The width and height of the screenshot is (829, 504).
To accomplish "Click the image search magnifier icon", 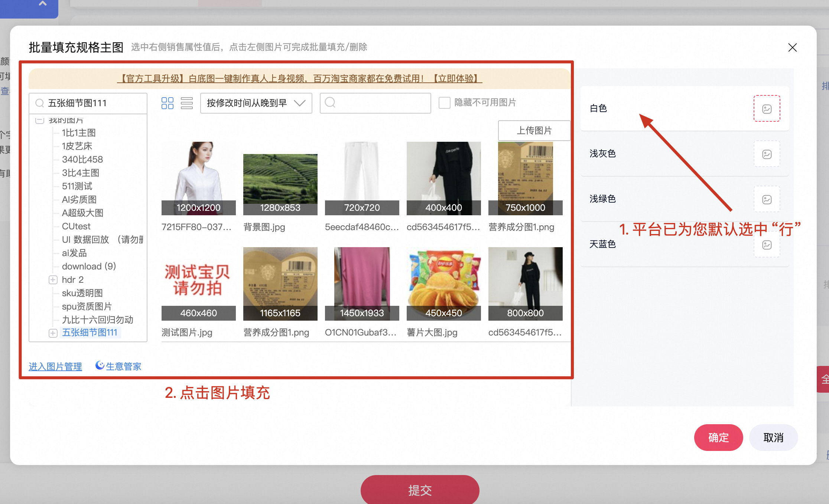I will 330,102.
